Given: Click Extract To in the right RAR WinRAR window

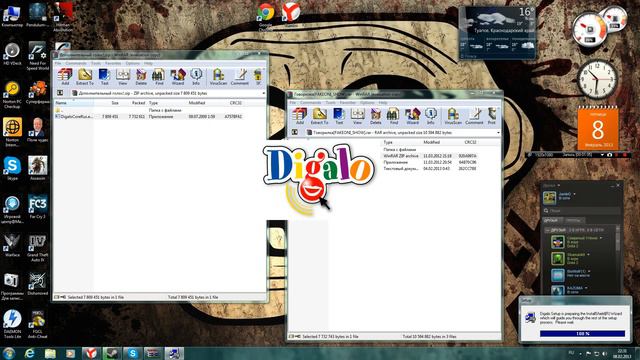Looking at the screenshot, I should tap(319, 116).
